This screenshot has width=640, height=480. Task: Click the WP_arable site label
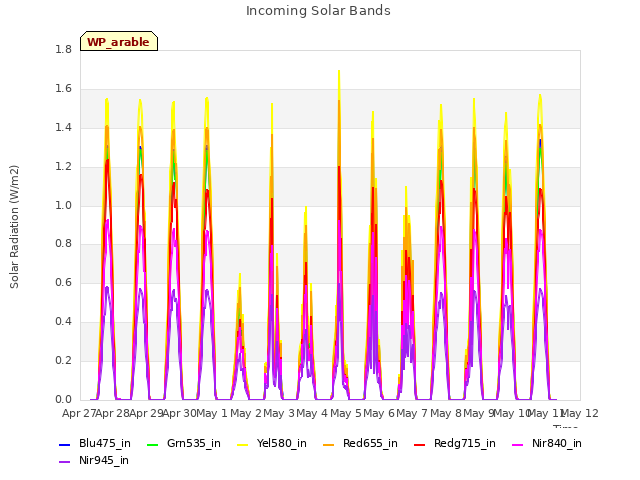pyautogui.click(x=119, y=41)
